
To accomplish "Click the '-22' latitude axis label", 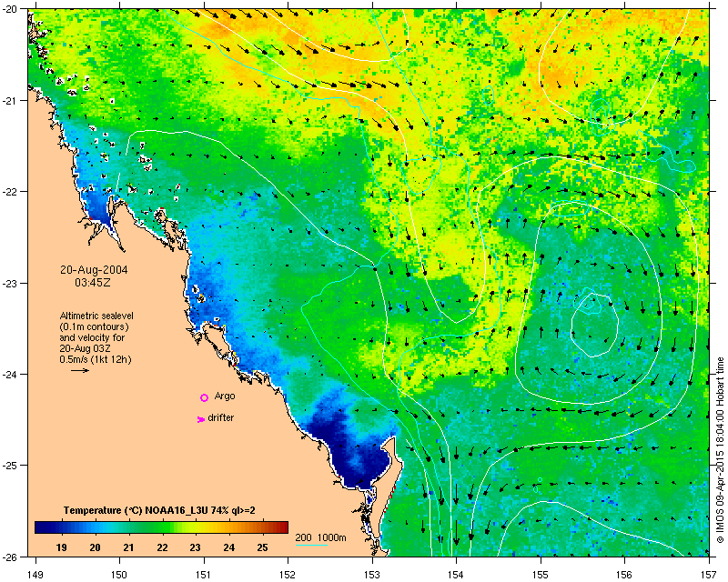I will click(x=11, y=192).
